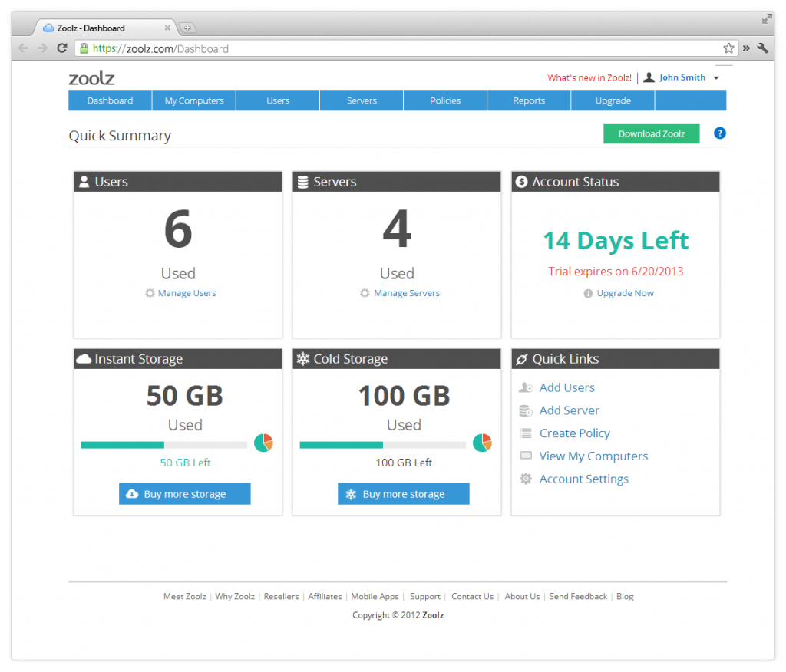
Task: Click the browser wrench settings icon
Action: [762, 48]
